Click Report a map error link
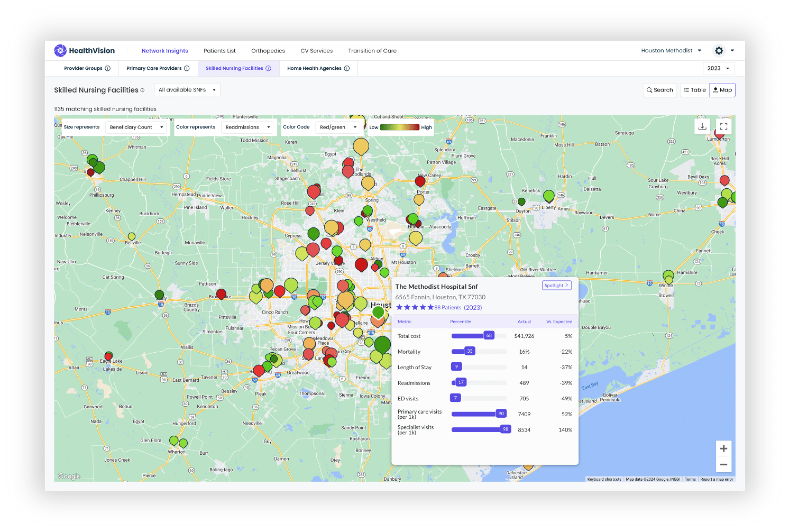The width and height of the screenshot is (789, 532). click(x=717, y=479)
